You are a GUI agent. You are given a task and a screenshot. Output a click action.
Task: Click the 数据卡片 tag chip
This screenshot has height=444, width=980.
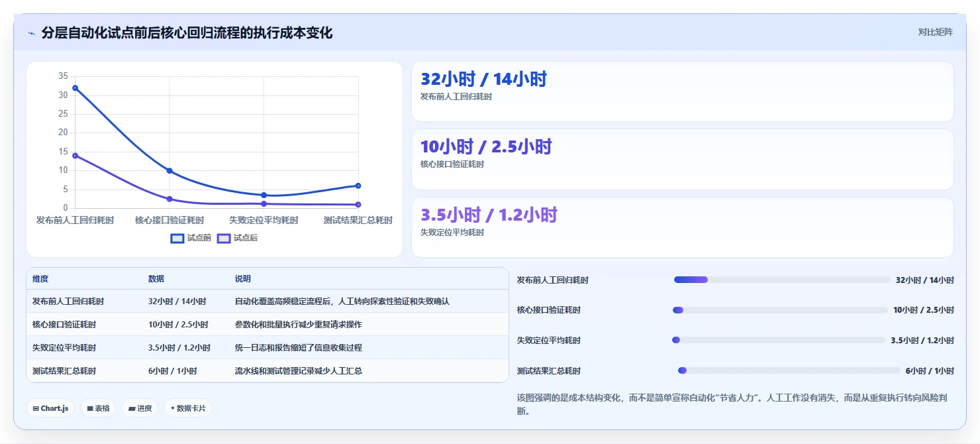tap(188, 408)
